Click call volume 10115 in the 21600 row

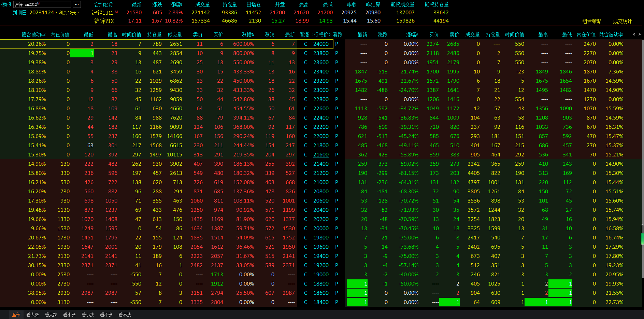coord(174,155)
